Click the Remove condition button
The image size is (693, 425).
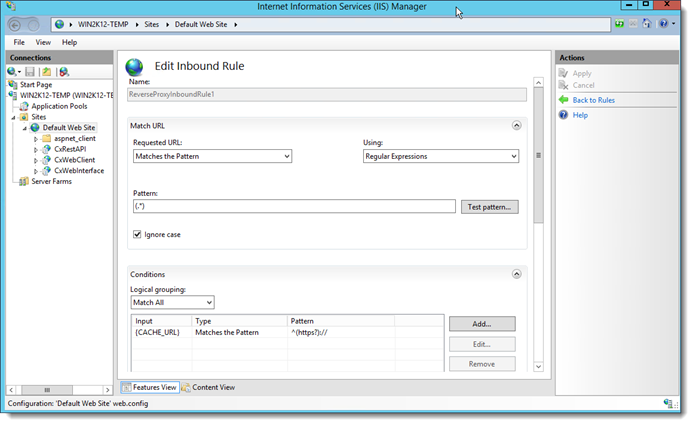(482, 364)
